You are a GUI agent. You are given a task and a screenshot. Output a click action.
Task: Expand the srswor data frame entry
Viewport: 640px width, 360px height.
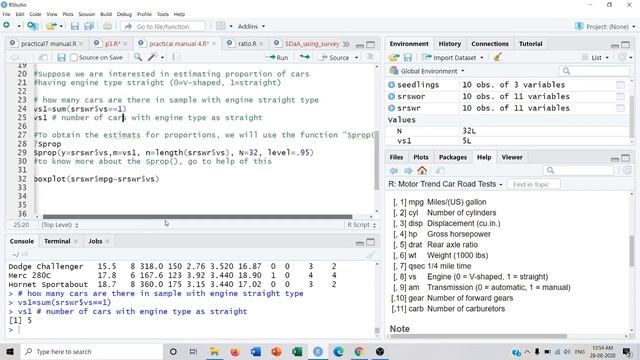coord(391,96)
